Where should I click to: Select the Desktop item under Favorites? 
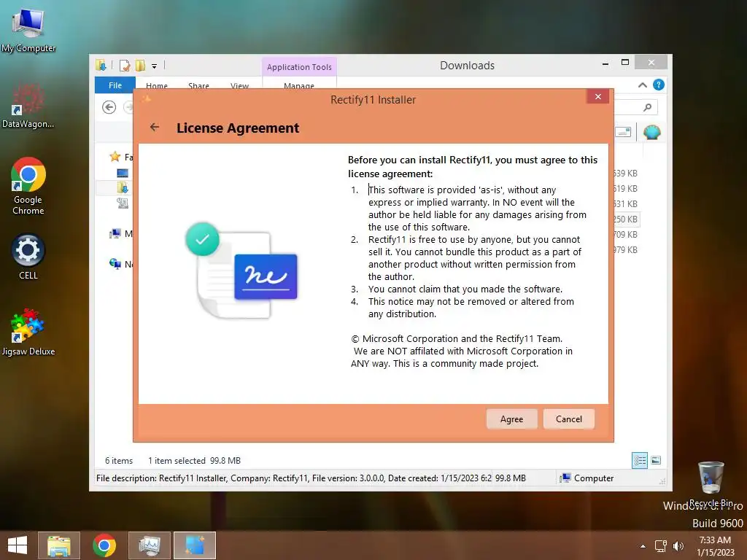pos(123,173)
